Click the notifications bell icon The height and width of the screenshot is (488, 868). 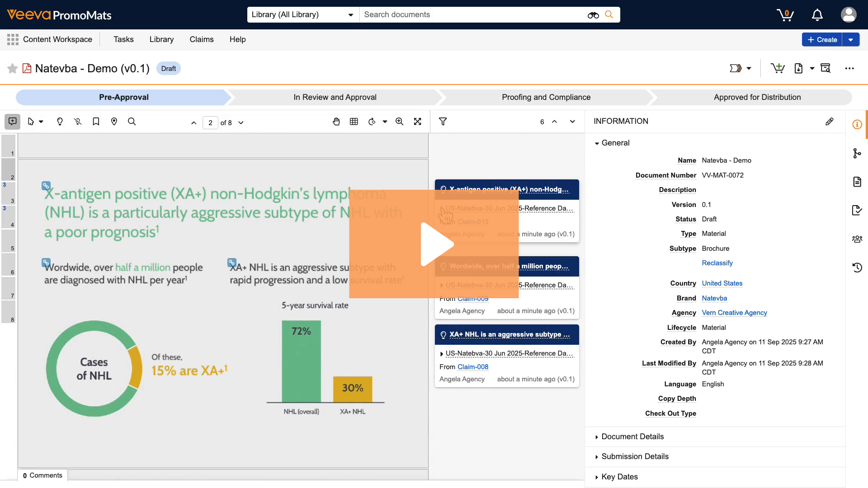[817, 15]
